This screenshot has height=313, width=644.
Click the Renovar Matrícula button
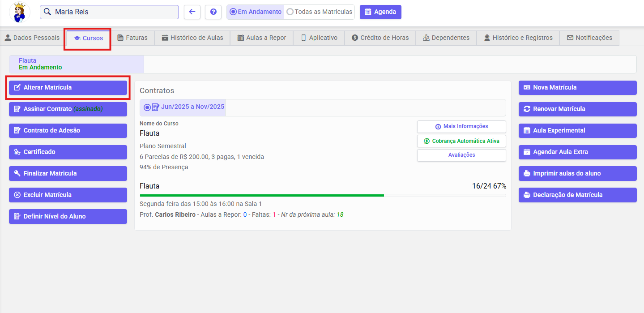577,109
